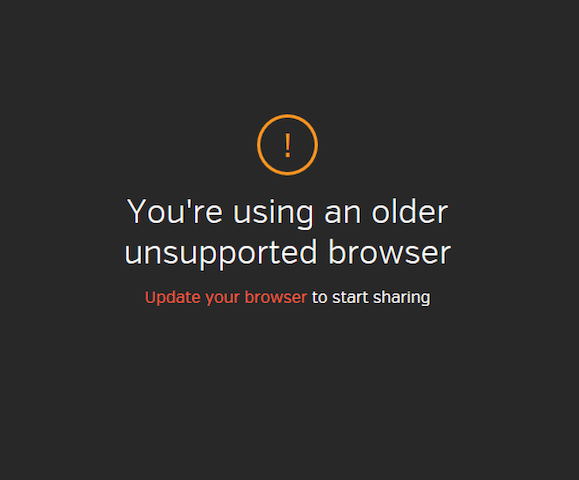Click the word "using" in the heading
This screenshot has height=480, width=579.
click(273, 214)
